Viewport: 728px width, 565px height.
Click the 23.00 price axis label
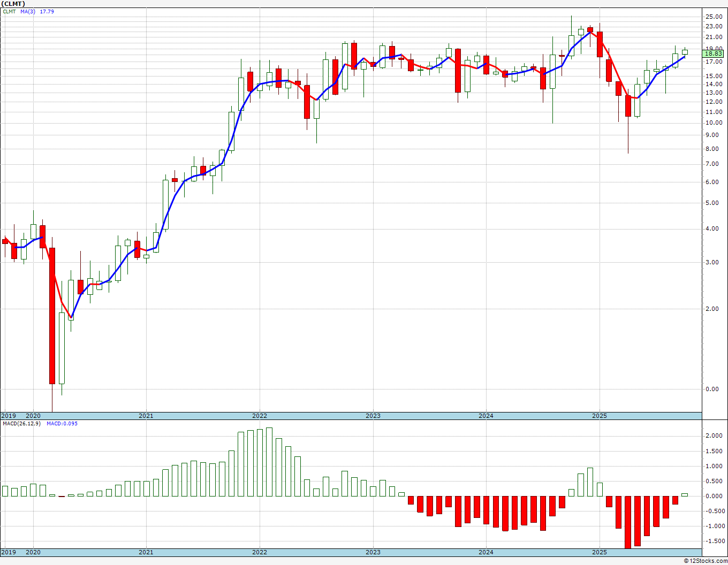[714, 26]
